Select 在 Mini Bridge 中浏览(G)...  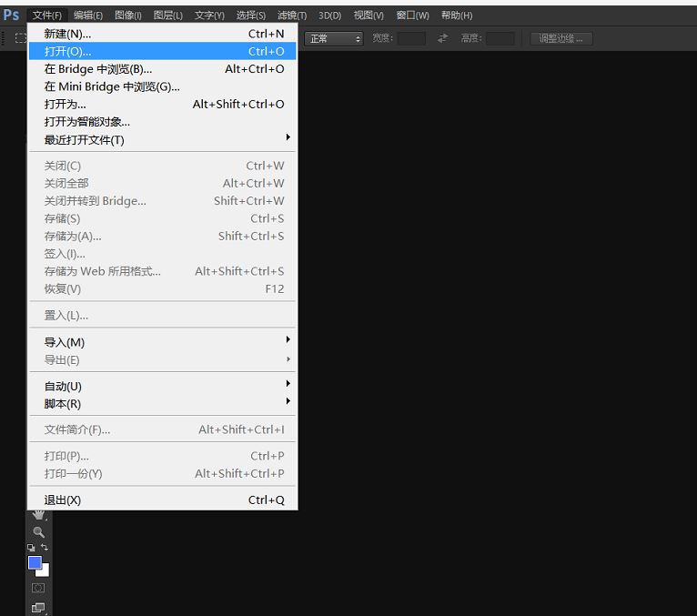[x=162, y=86]
